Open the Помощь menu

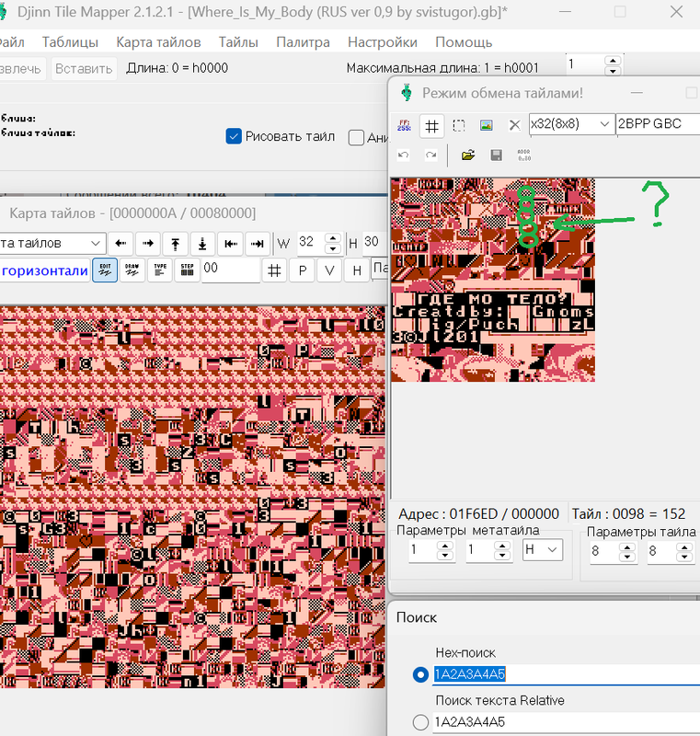click(x=464, y=42)
